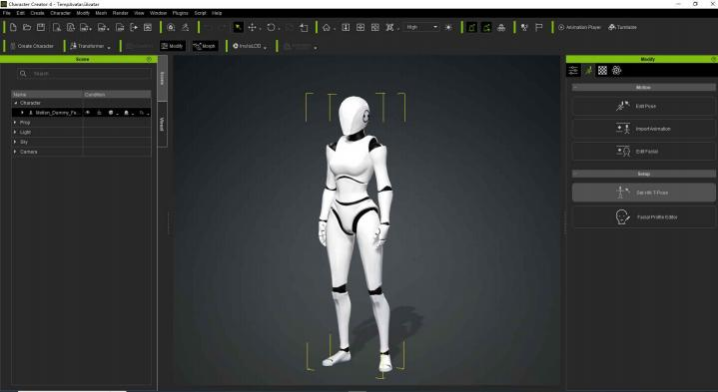Click the Edit Pose button

point(643,106)
